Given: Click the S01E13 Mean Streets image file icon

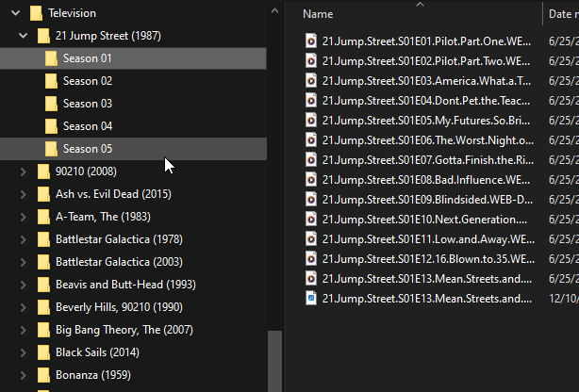Looking at the screenshot, I should coord(311,299).
